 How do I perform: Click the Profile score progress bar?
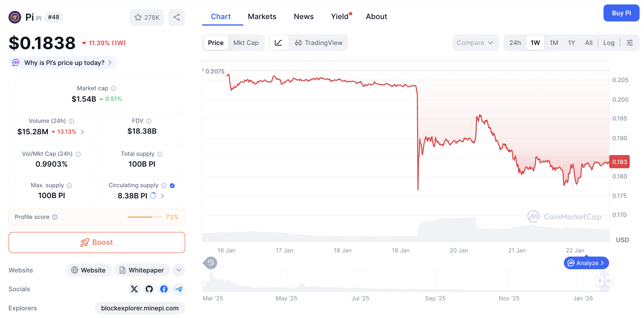(x=144, y=217)
